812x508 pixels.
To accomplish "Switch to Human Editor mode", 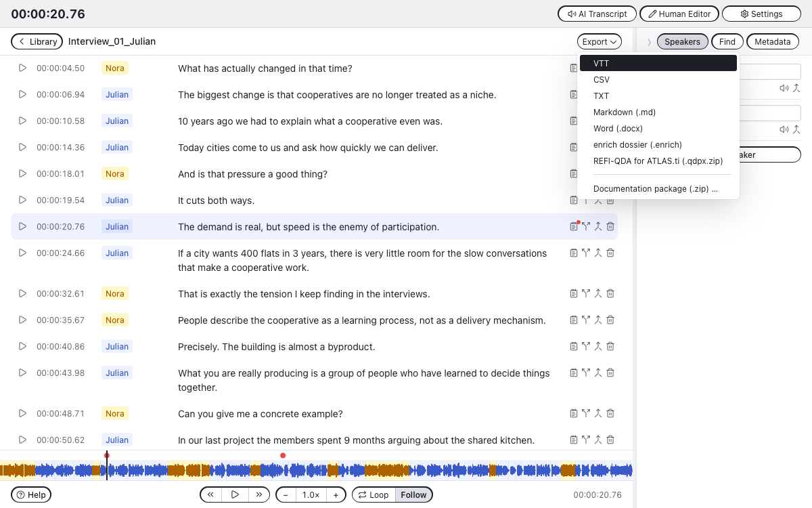I will pos(679,14).
